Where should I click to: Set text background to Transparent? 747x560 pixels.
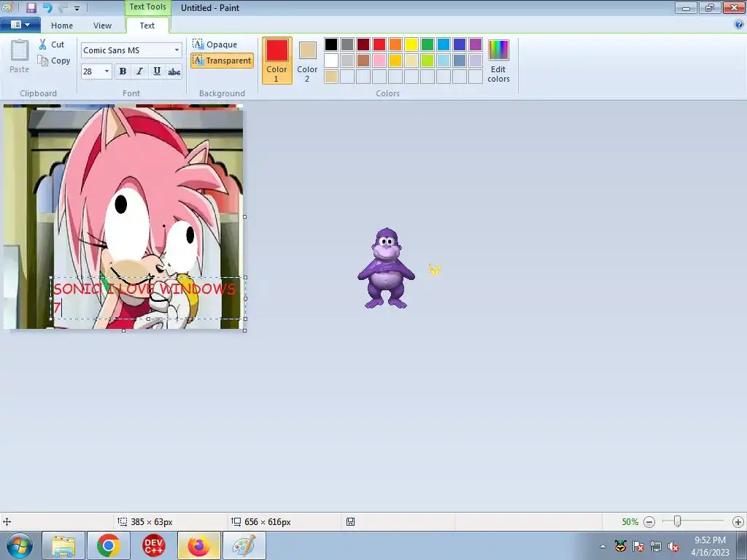[x=222, y=61]
